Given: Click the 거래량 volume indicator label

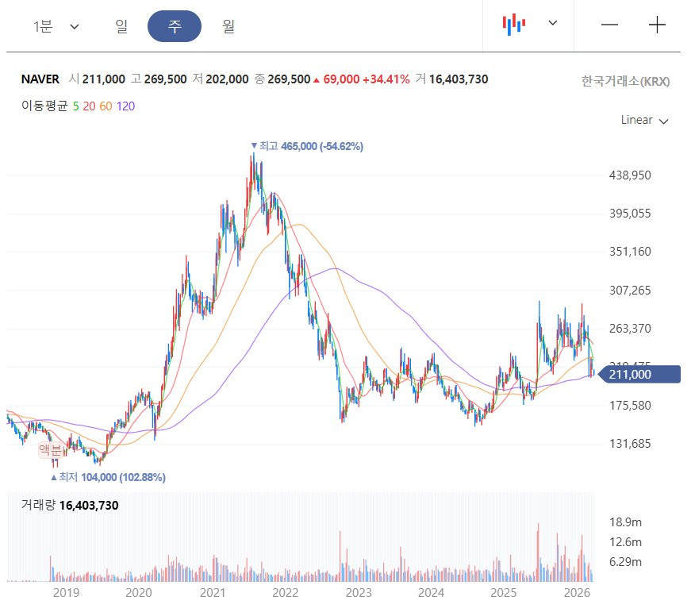Looking at the screenshot, I should [38, 505].
